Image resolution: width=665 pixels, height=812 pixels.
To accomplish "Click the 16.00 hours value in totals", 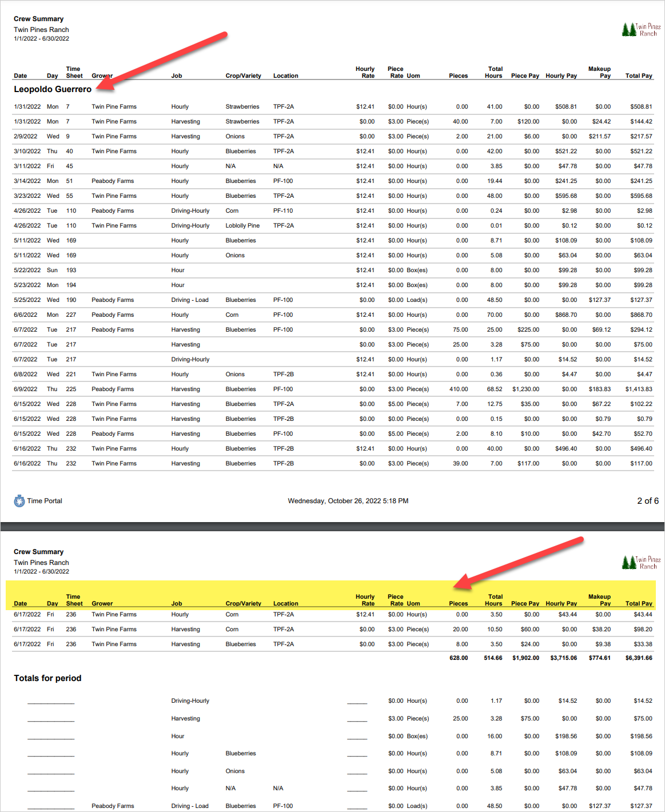I will pyautogui.click(x=495, y=737).
